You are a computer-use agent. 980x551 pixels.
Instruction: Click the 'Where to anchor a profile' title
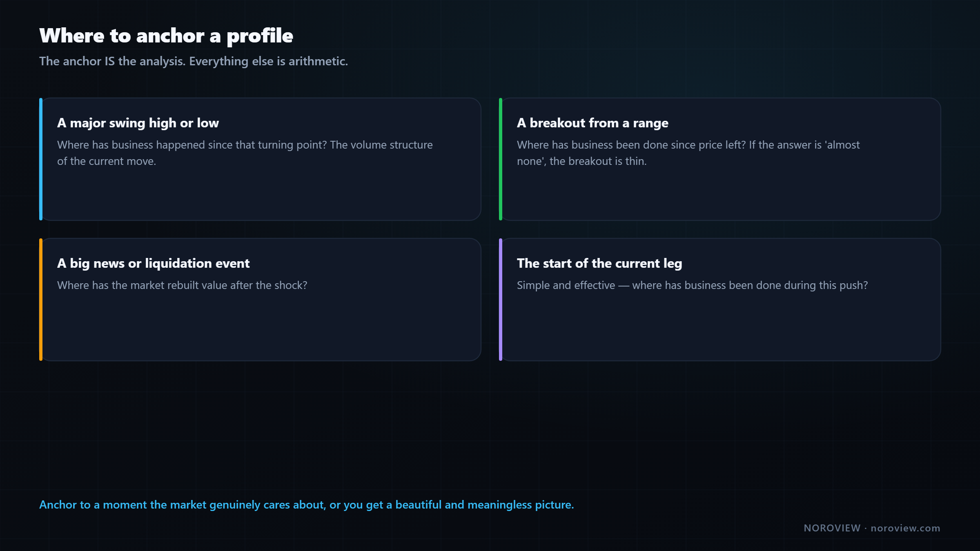(x=166, y=36)
